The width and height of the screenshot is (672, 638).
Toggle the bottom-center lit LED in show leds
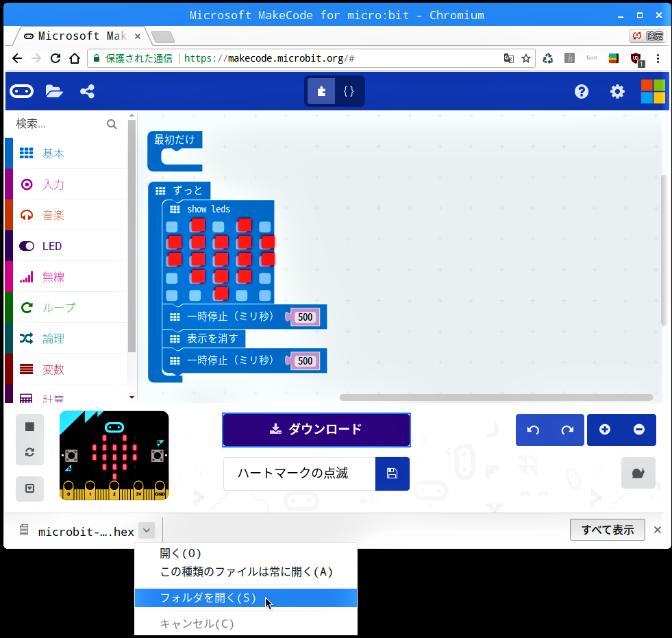(x=221, y=294)
